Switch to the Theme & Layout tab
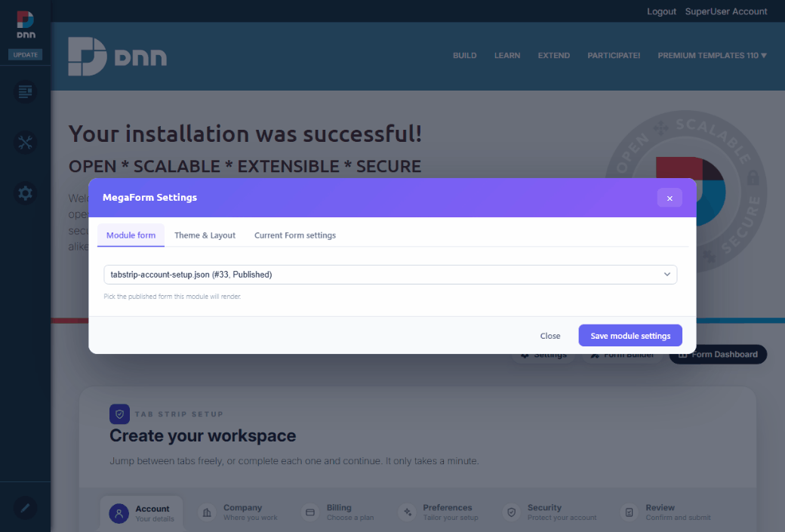The height and width of the screenshot is (532, 785). click(205, 235)
